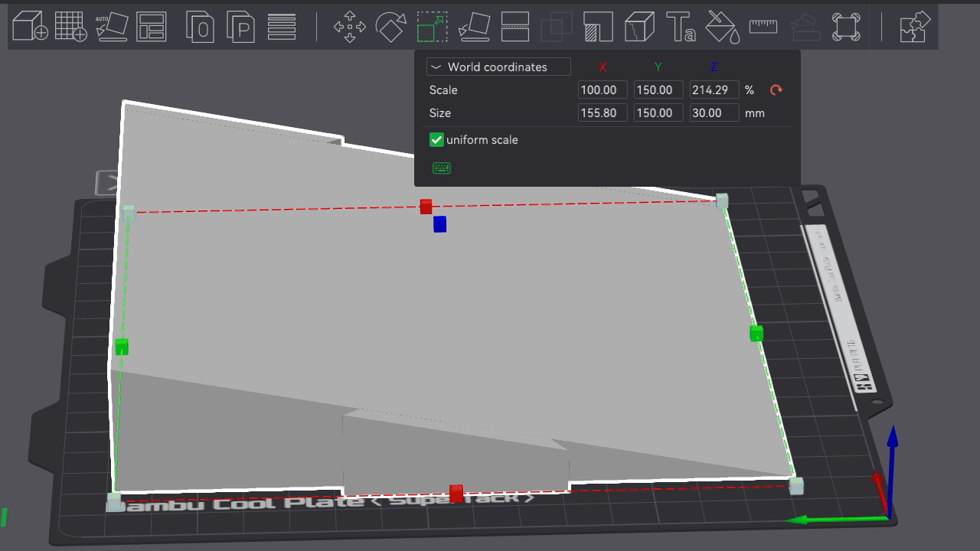Select the Lay on face tool
This screenshot has width=980, height=551.
474,26
